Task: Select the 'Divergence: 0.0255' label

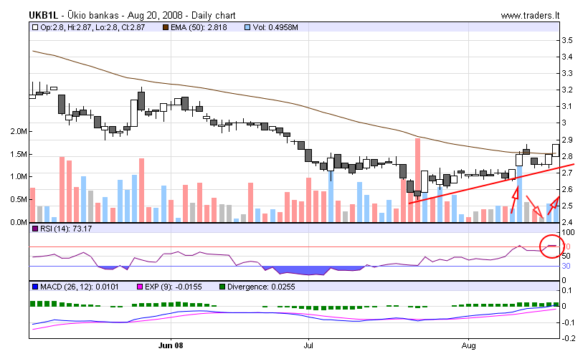Action: [x=261, y=287]
